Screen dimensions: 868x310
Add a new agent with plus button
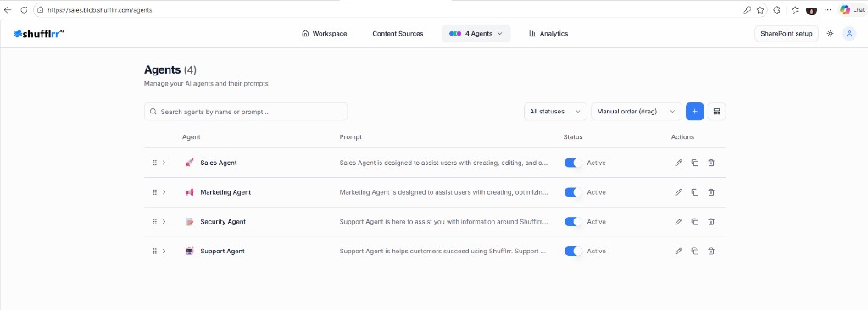click(695, 111)
